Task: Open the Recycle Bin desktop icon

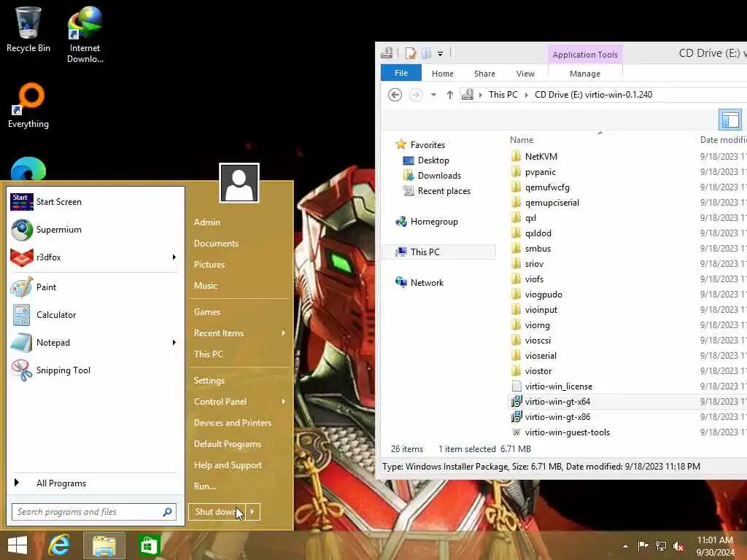Action: 28,29
